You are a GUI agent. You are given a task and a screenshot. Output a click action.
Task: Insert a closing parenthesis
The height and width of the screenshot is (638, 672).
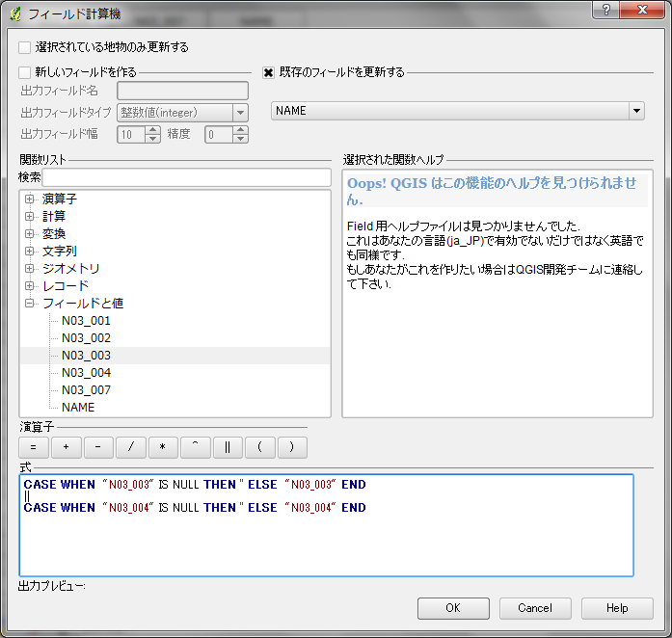[292, 447]
